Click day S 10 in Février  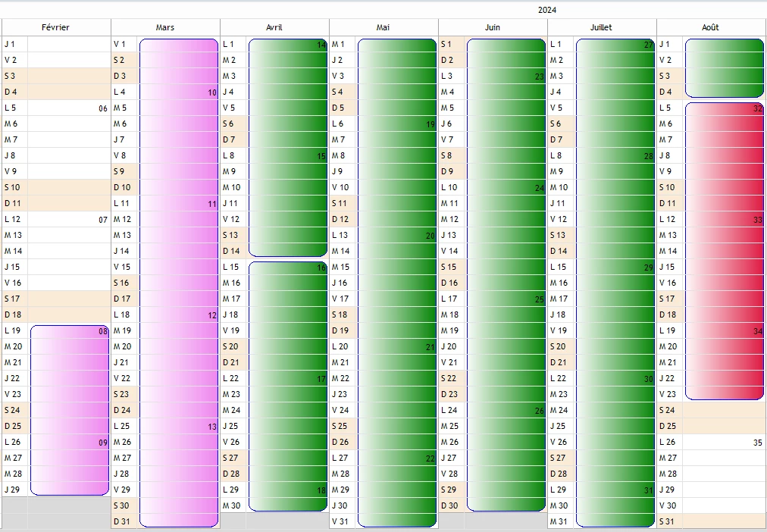tap(12, 187)
